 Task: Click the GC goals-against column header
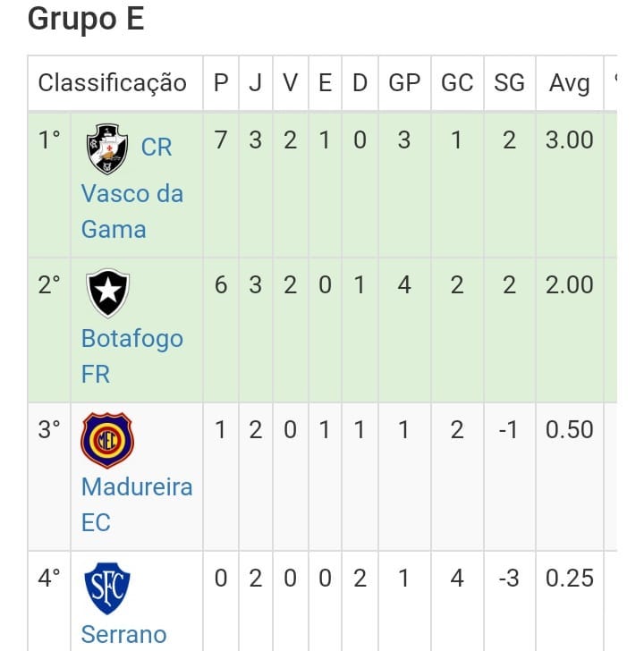457,83
